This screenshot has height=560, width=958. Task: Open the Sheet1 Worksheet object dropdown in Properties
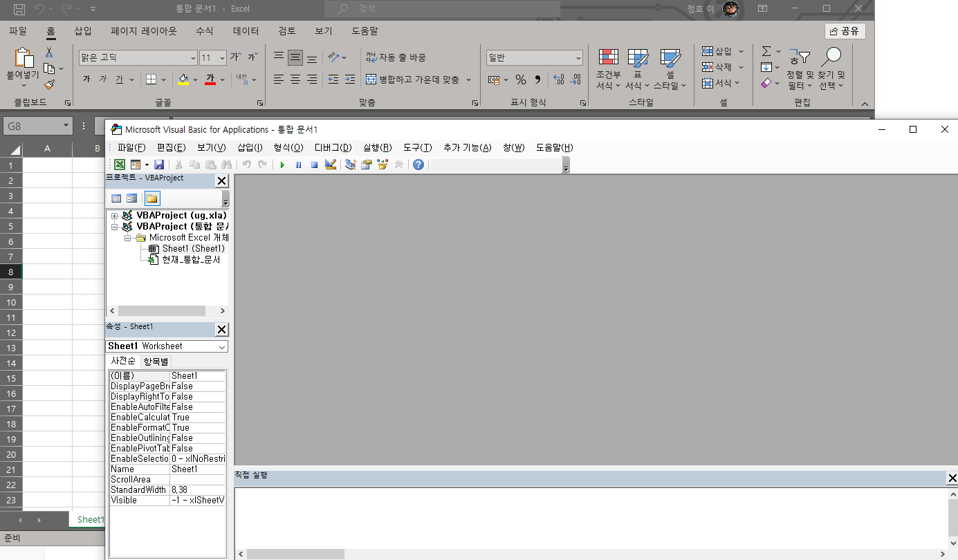[221, 346]
